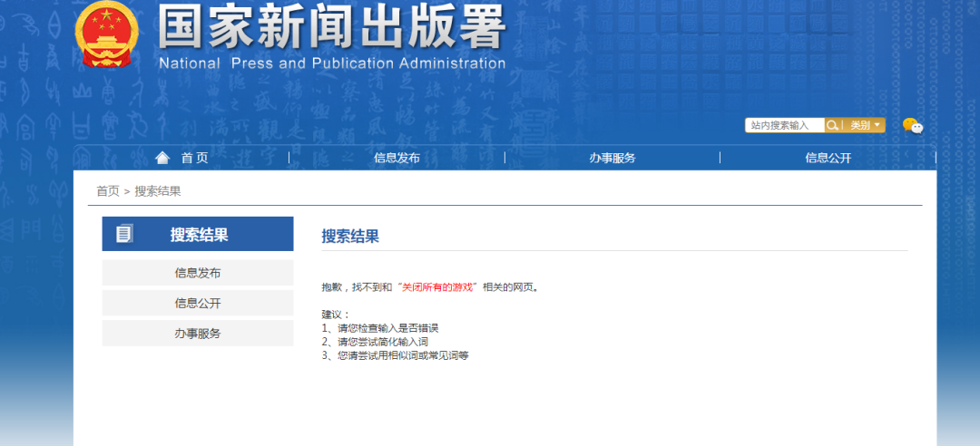Click suggestion 您请尝试用相似词或常见词等
Image resolution: width=980 pixels, height=446 pixels.
pyautogui.click(x=403, y=356)
